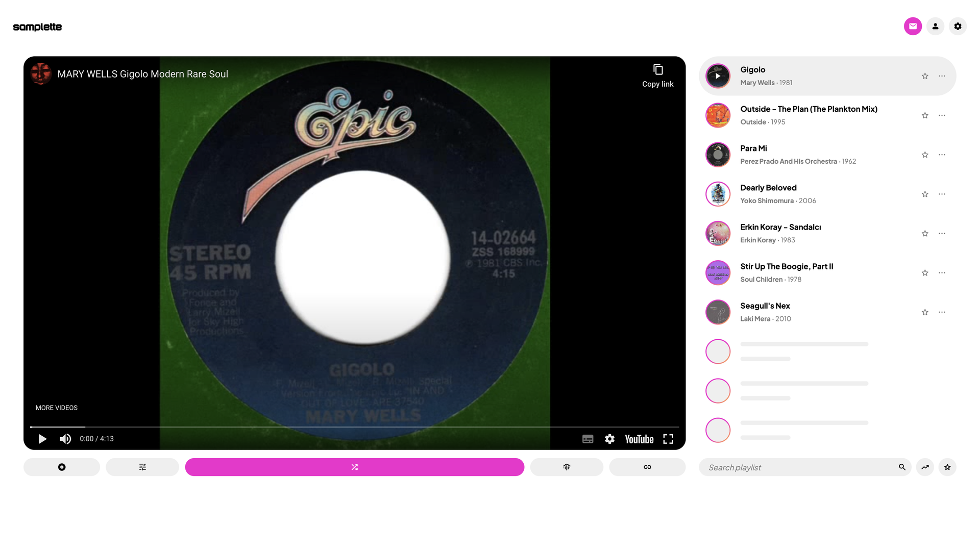The width and height of the screenshot is (980, 551).
Task: Star the Outside – The Plan track
Action: [925, 115]
